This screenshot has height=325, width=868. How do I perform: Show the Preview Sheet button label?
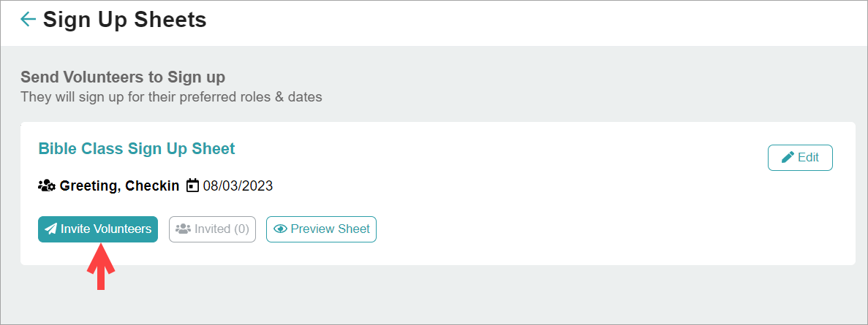(x=330, y=229)
